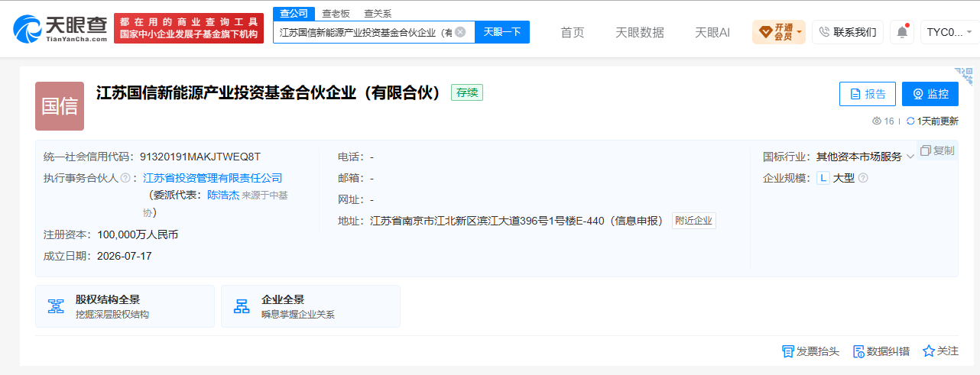Screen dimensions: 980x375
Task: Click the 数据纠错 correction link
Action: pyautogui.click(x=881, y=351)
